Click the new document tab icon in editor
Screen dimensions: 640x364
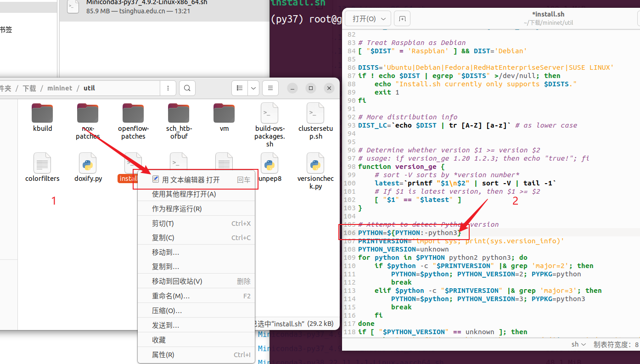click(402, 19)
